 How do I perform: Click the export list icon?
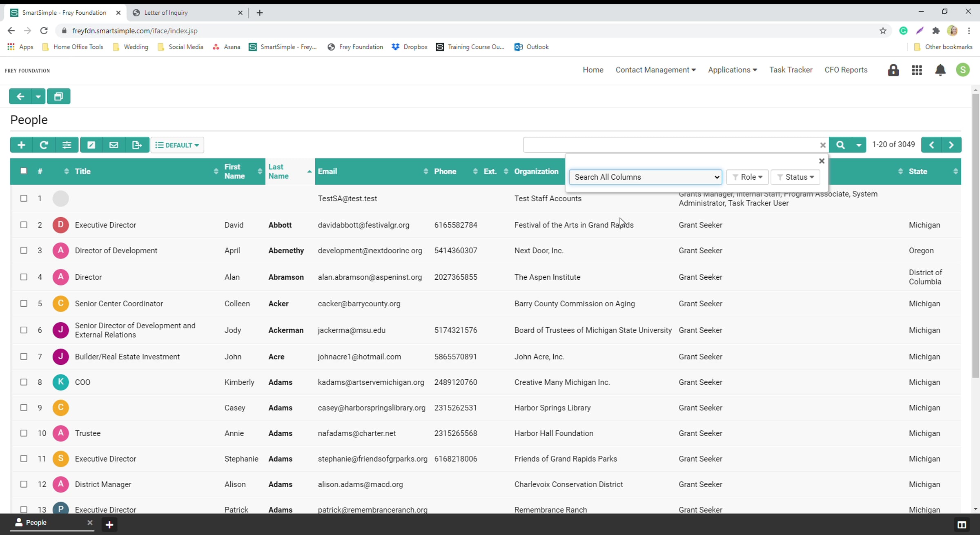(x=137, y=145)
